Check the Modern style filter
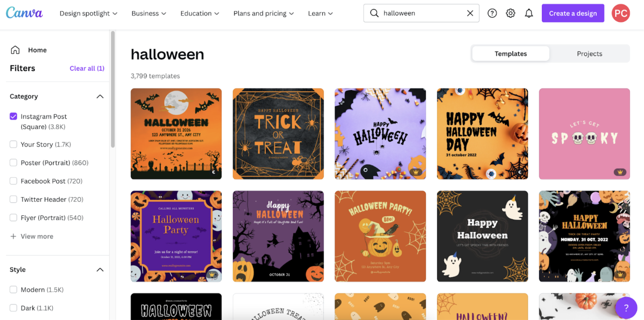 coord(13,289)
